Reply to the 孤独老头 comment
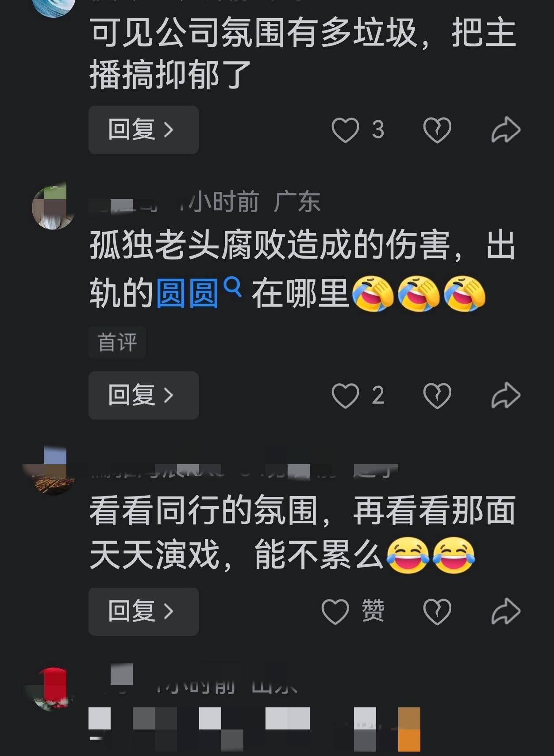The image size is (554, 756). coord(143,395)
